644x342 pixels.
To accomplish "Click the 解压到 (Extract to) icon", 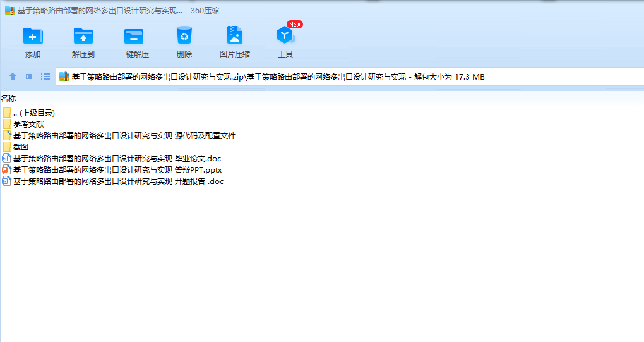I will [83, 36].
